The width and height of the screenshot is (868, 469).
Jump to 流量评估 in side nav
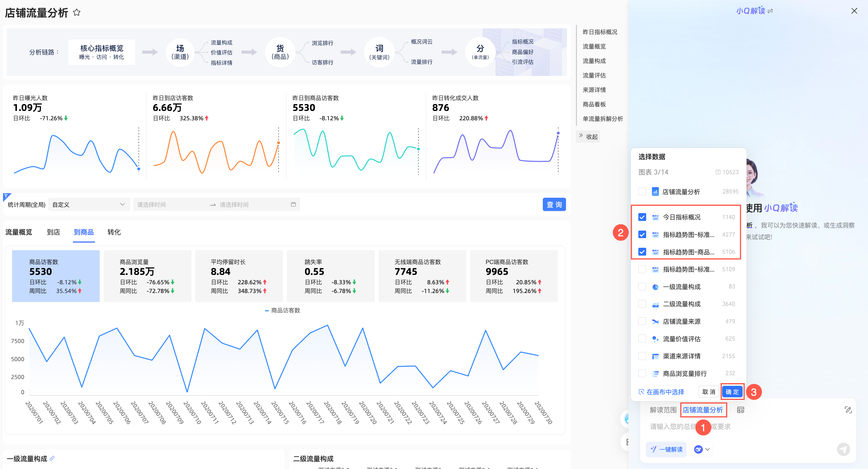[x=594, y=75]
